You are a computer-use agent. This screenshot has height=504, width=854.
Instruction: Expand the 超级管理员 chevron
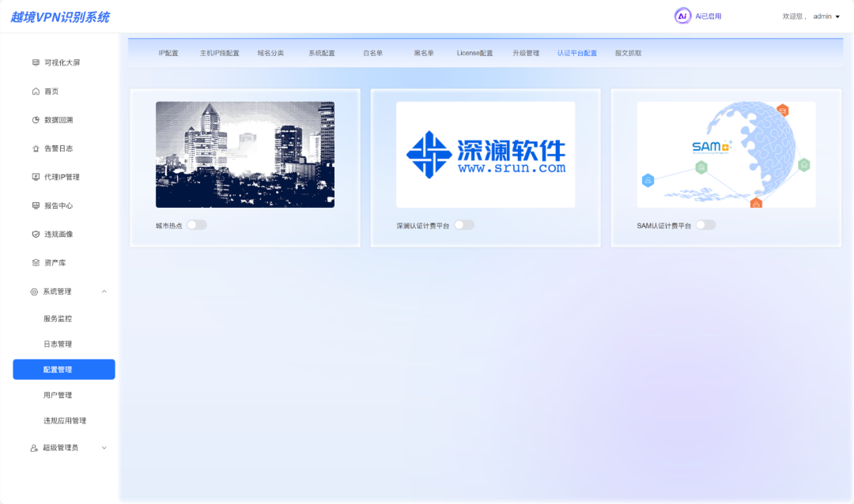click(104, 448)
